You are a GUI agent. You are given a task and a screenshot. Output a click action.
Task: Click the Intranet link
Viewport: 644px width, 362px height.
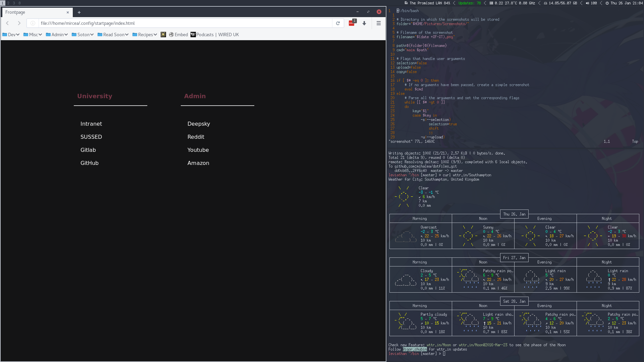(x=91, y=124)
